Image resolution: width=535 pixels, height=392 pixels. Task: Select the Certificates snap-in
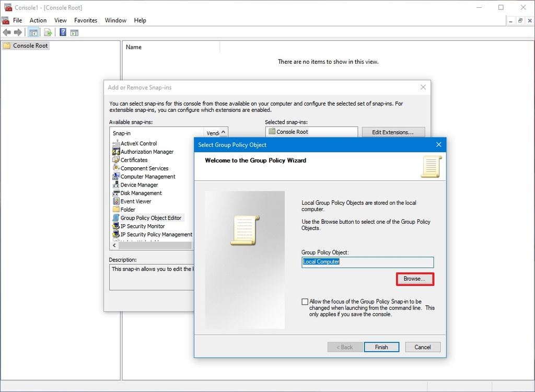point(135,160)
